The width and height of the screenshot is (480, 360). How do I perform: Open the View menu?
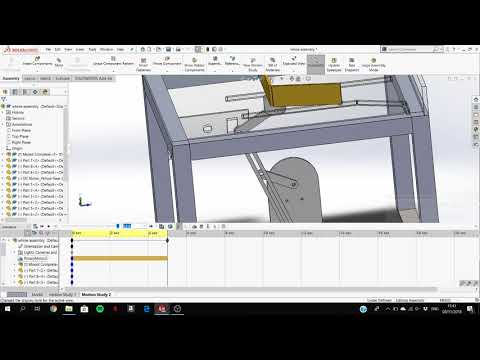(x=68, y=49)
